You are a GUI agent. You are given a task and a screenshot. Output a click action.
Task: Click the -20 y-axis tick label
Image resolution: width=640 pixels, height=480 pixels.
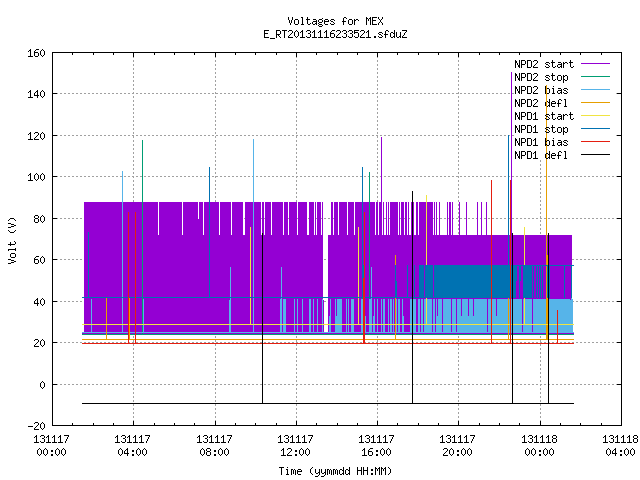[36, 426]
